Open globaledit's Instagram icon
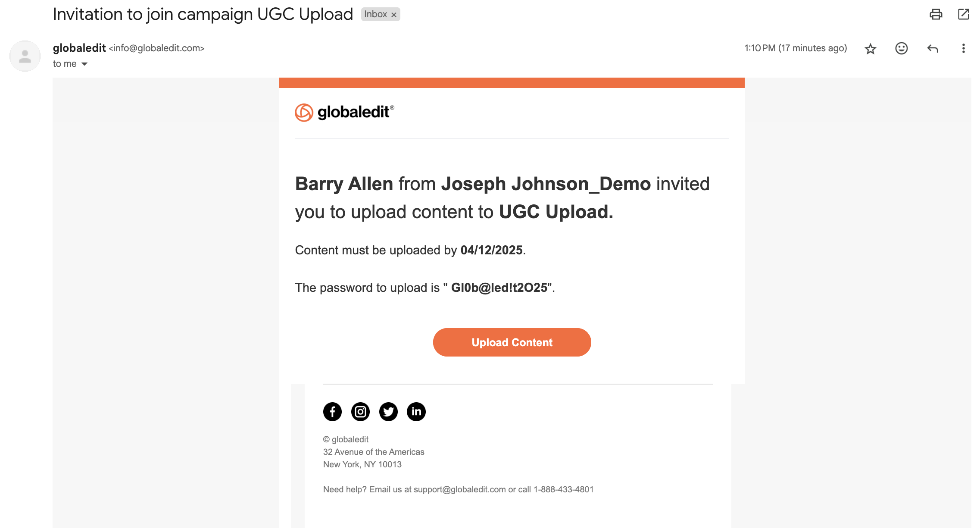The height and width of the screenshot is (532, 980). (360, 412)
